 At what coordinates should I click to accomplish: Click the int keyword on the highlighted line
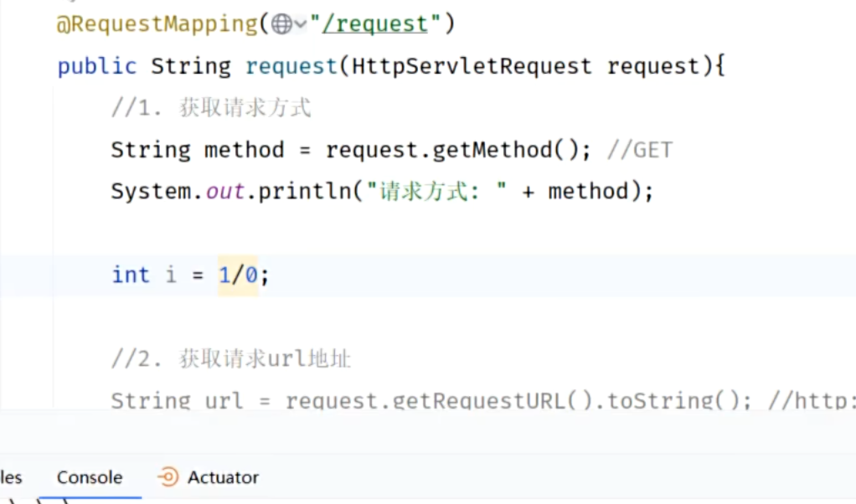point(131,275)
